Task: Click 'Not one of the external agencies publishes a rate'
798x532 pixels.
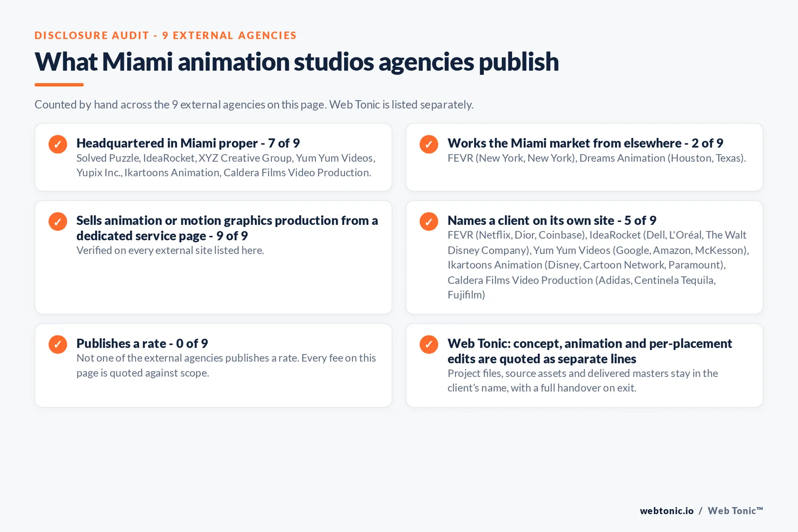Action: (x=226, y=365)
